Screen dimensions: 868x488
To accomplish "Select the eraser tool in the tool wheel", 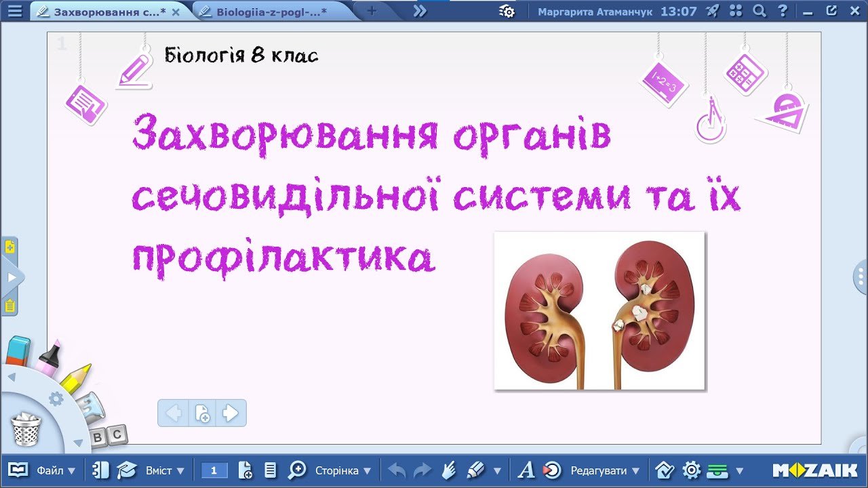I will (18, 350).
